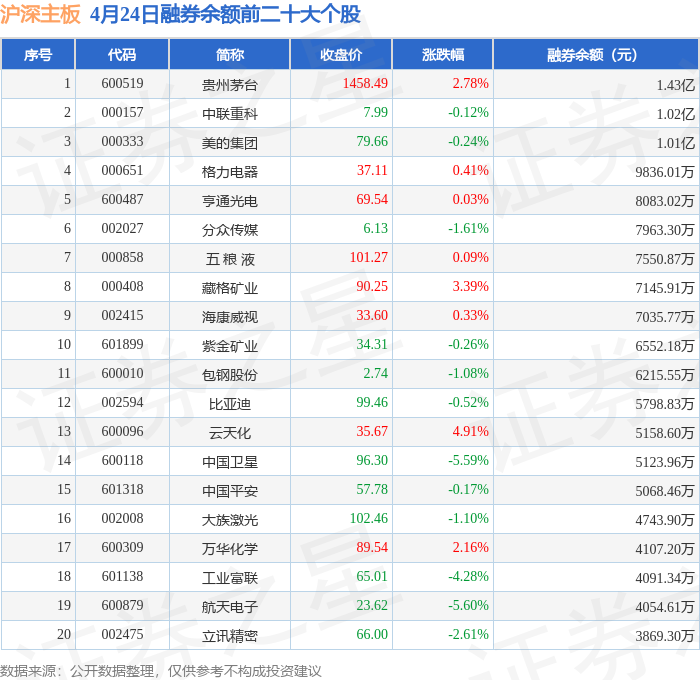700x680 pixels.
Task: Select the stock name 藏格矿业
Action: [x=229, y=288]
